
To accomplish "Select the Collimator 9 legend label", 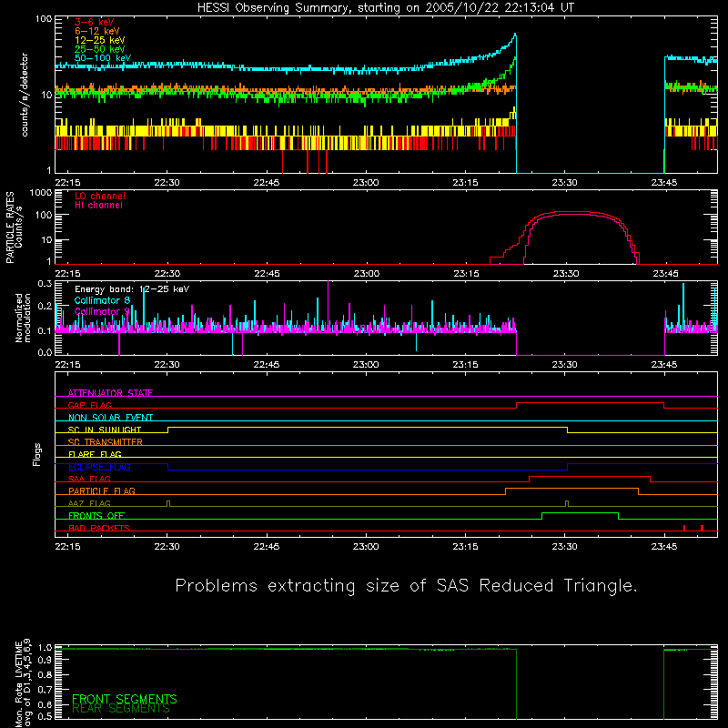I will (x=102, y=311).
